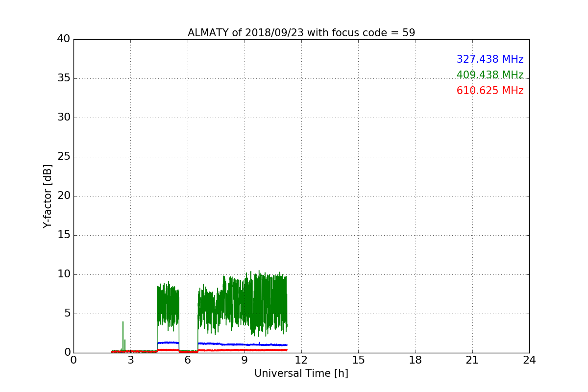Click the x-axis tick label 21

(x=472, y=360)
